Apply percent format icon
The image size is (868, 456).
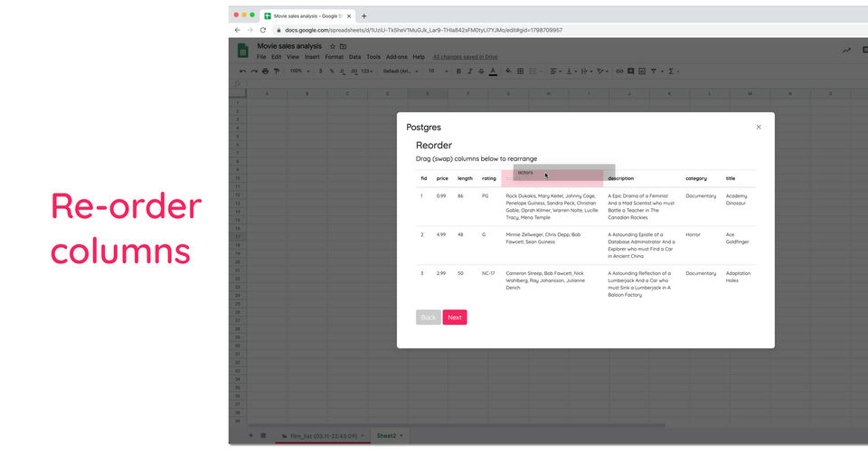332,71
